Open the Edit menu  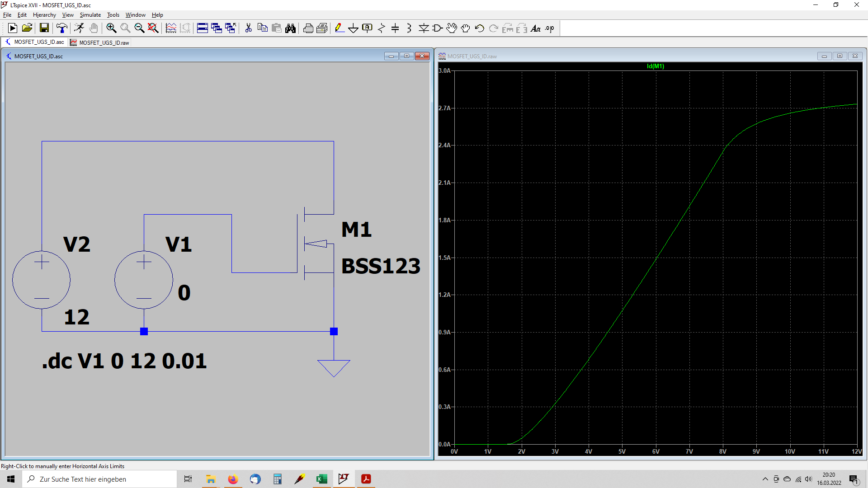tap(22, 15)
